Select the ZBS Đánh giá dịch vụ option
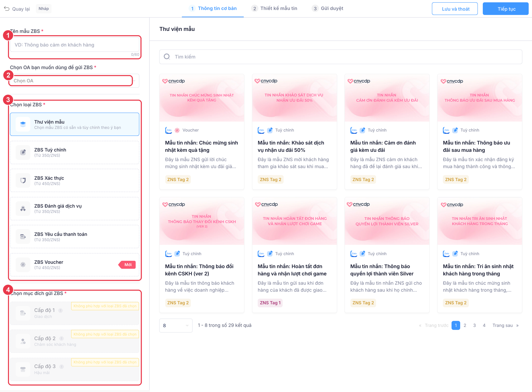Viewport: 532px width, 392px height. pyautogui.click(x=74, y=208)
